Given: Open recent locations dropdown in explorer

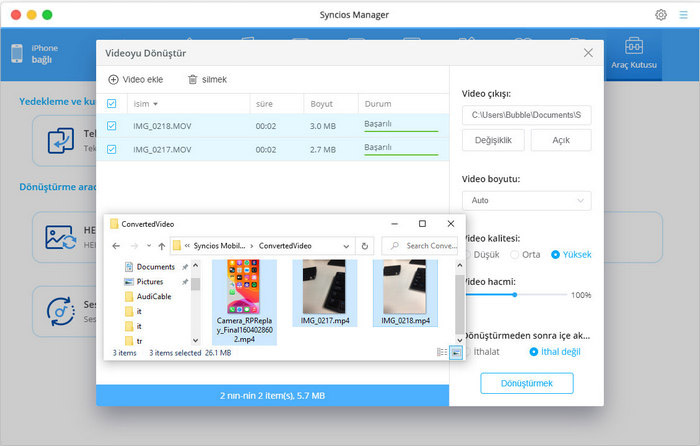Looking at the screenshot, I should click(149, 246).
